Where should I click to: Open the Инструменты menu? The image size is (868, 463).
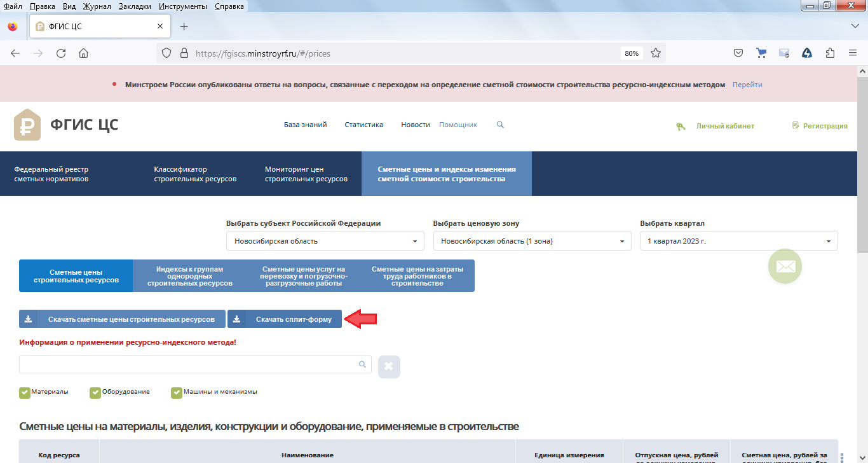184,6
